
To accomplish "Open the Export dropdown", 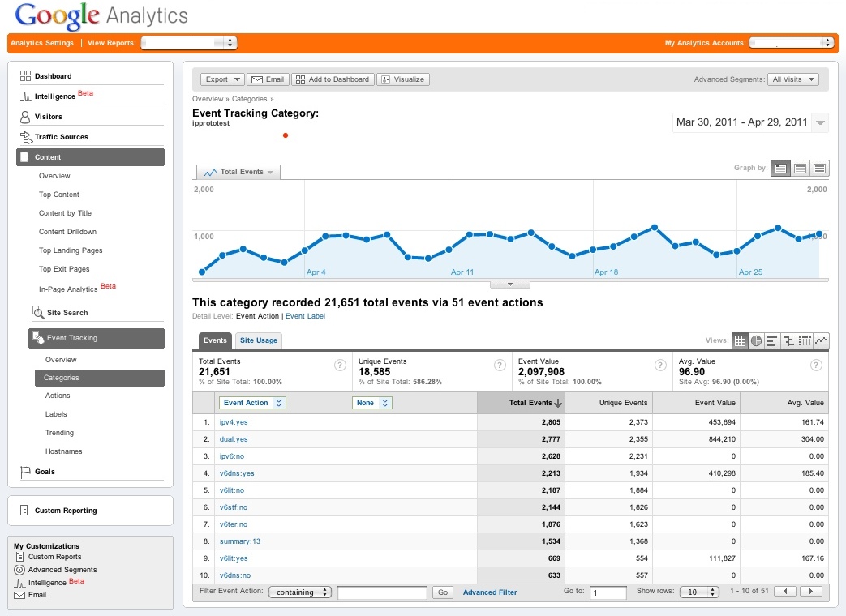I will pos(222,79).
